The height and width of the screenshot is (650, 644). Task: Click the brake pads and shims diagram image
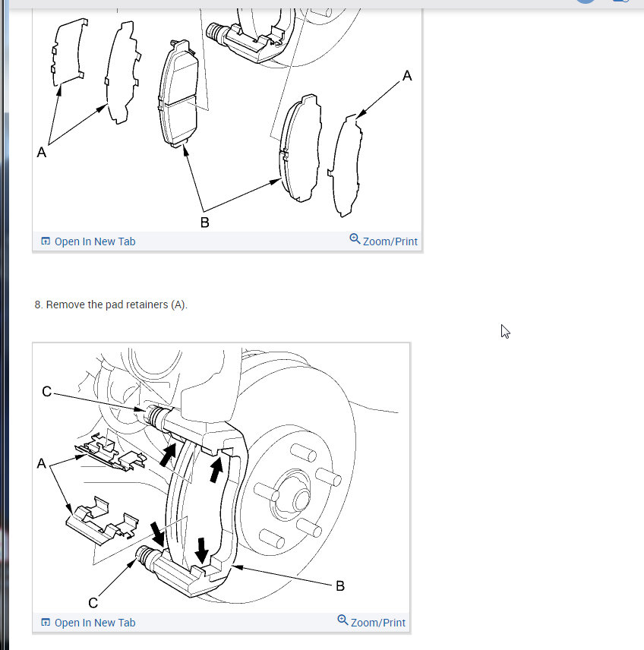point(227,120)
